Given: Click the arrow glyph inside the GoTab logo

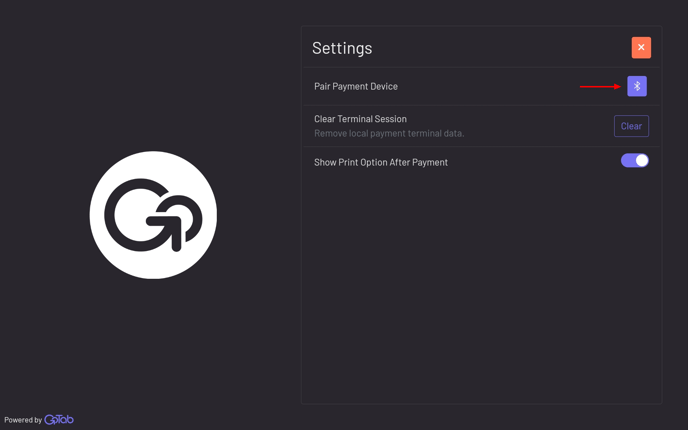Looking at the screenshot, I should (167, 232).
